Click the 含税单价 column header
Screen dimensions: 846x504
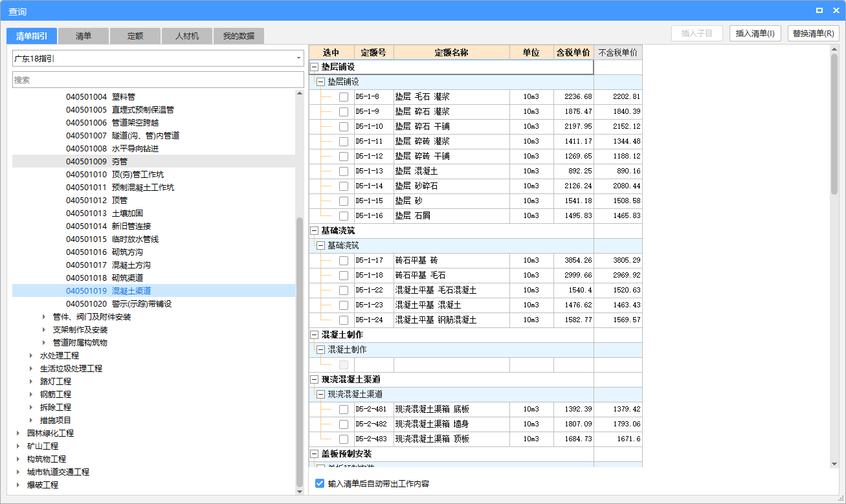coord(573,52)
